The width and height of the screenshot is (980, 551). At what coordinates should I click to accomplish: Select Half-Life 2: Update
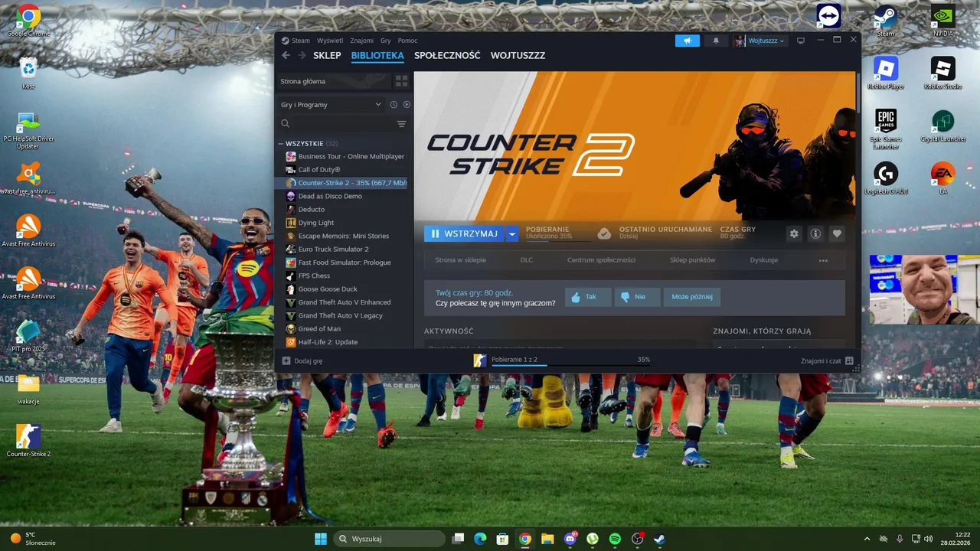click(344, 342)
